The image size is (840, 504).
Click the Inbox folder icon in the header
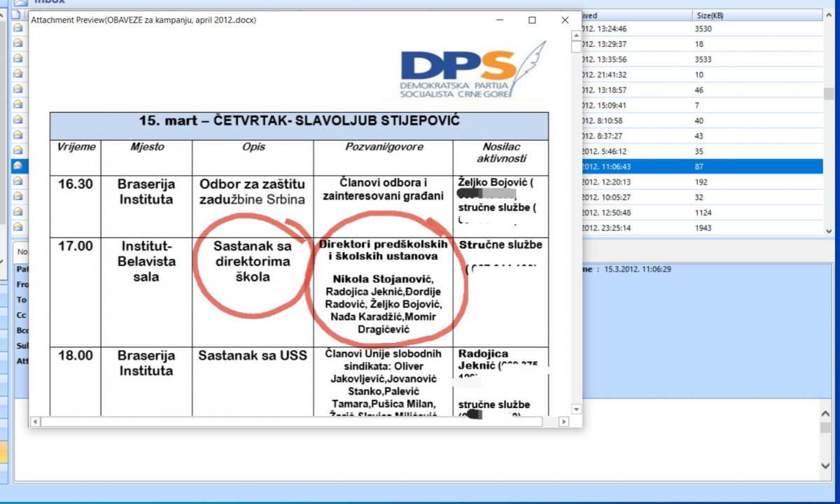click(20, 3)
